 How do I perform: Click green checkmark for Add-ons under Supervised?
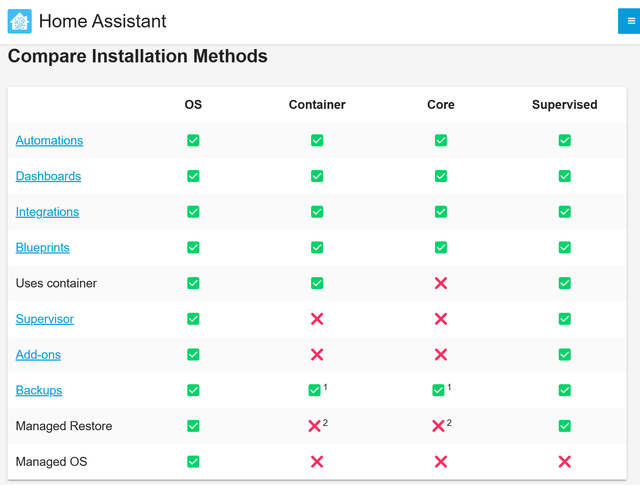(x=564, y=355)
